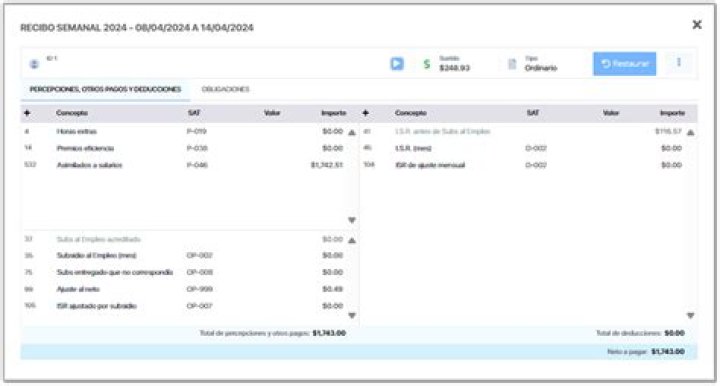Click the P-019 SAT code
Image resolution: width=720 pixels, height=386 pixels.
click(196, 131)
